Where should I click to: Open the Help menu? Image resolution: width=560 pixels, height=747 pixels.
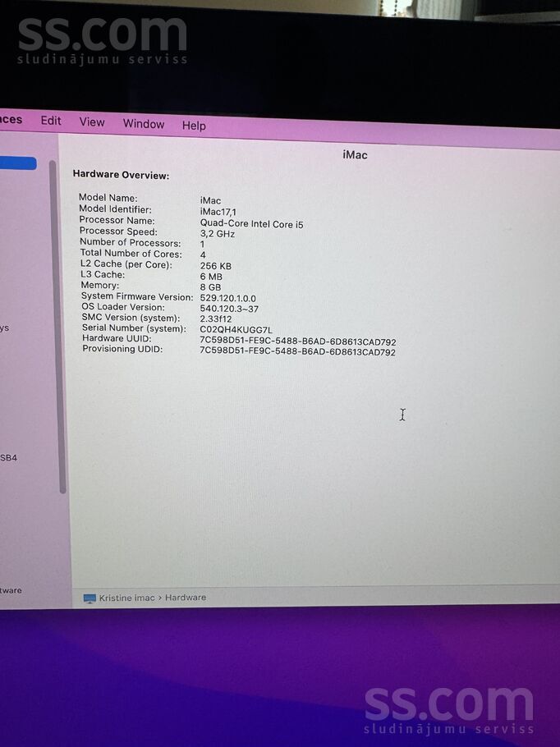tap(194, 126)
